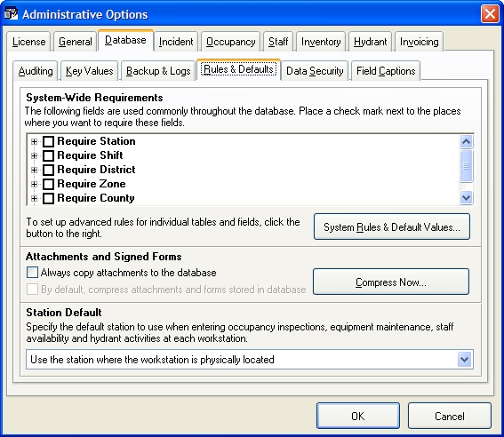Switch to the Incident tab
The image size is (504, 437).
coord(176,42)
